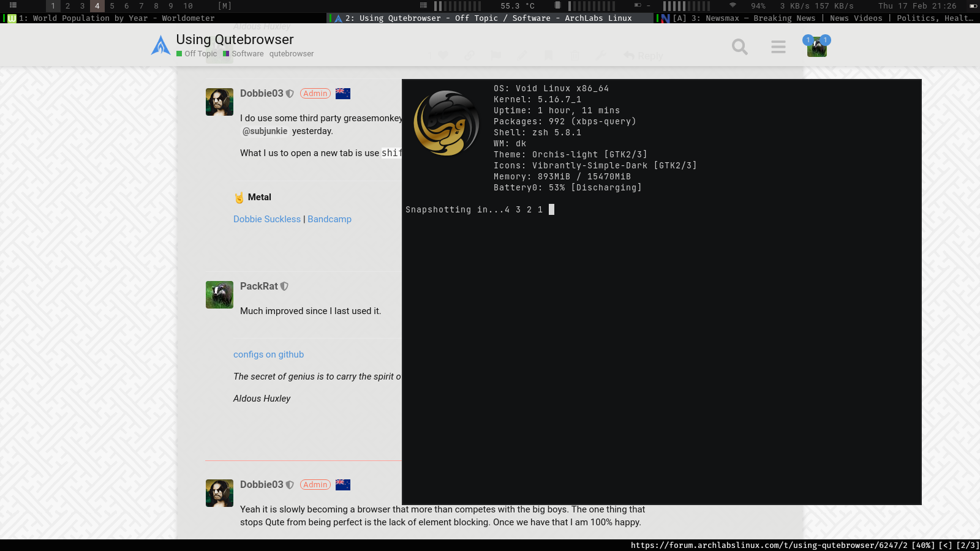
Task: Click the [M] layout indicator
Action: [x=225, y=6]
